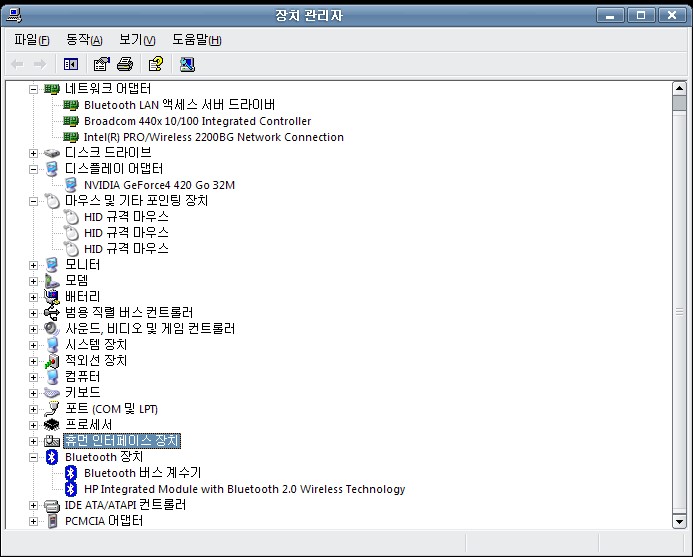
Task: Click the 모뎀 modem category icon
Action: pyautogui.click(x=52, y=281)
